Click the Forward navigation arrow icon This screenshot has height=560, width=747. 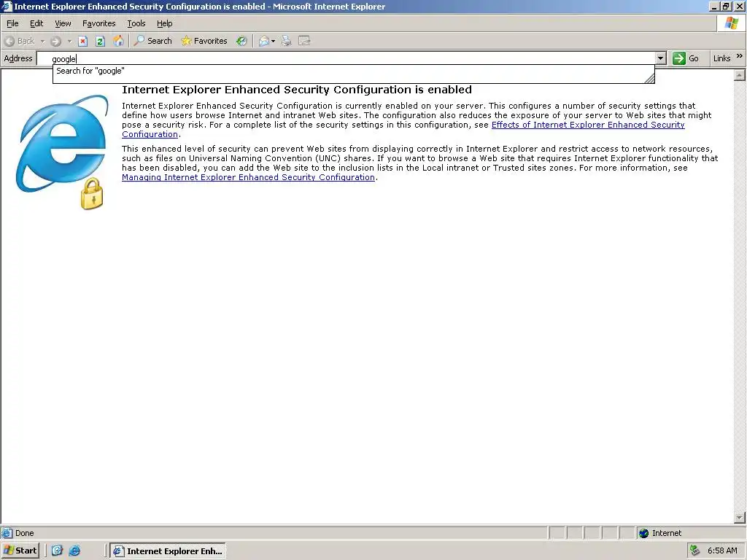coord(55,41)
